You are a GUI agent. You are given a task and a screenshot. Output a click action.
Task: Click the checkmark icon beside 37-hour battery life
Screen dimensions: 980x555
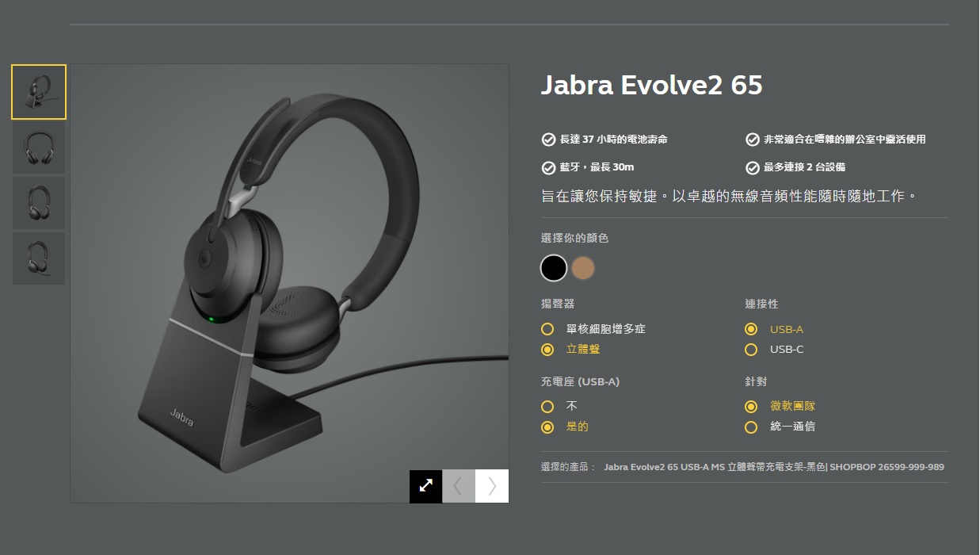click(x=548, y=140)
